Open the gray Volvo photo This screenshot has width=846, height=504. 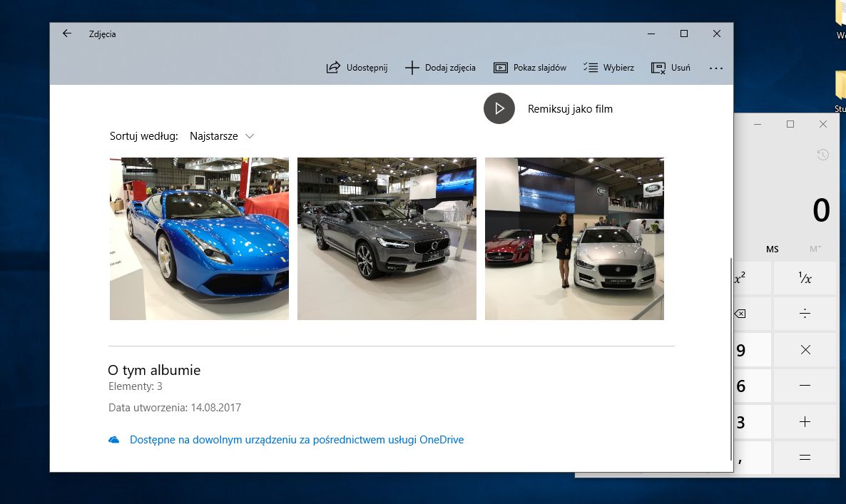click(387, 239)
